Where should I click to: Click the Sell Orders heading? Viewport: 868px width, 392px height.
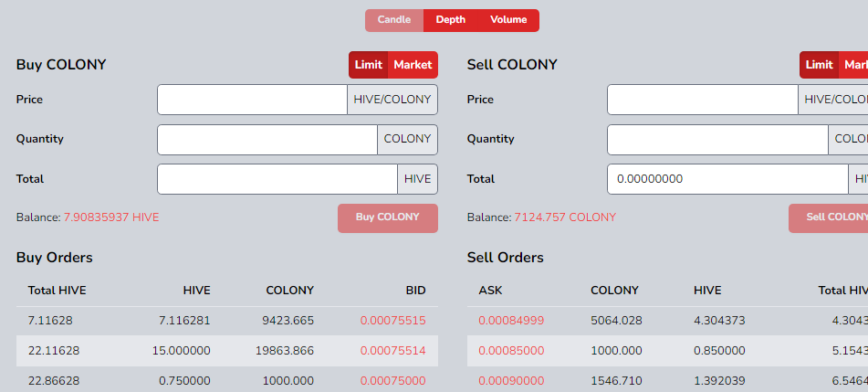click(x=506, y=258)
